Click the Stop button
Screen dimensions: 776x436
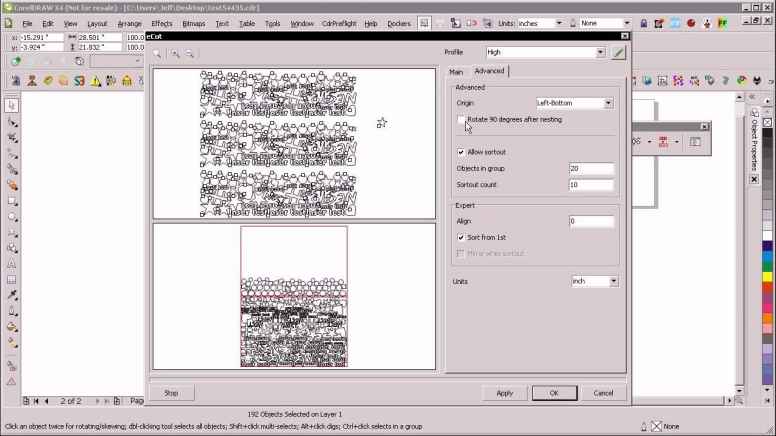(x=171, y=393)
